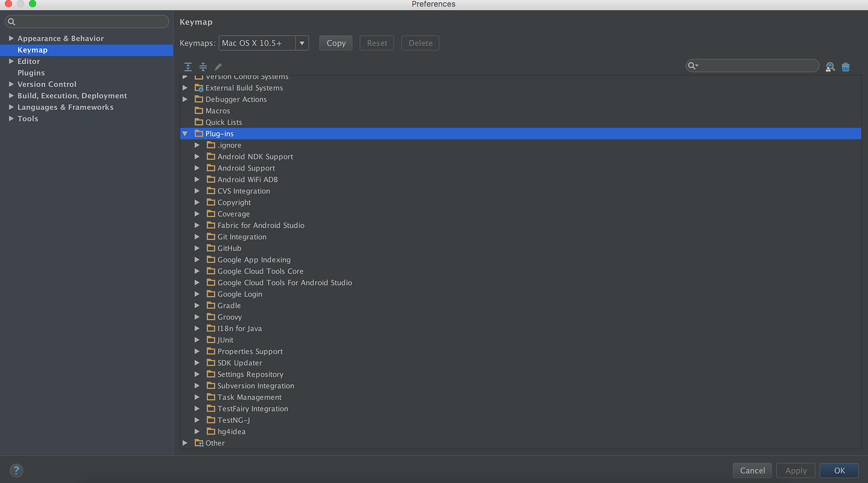
Task: Select the Groovy plugin row
Action: tap(521, 317)
